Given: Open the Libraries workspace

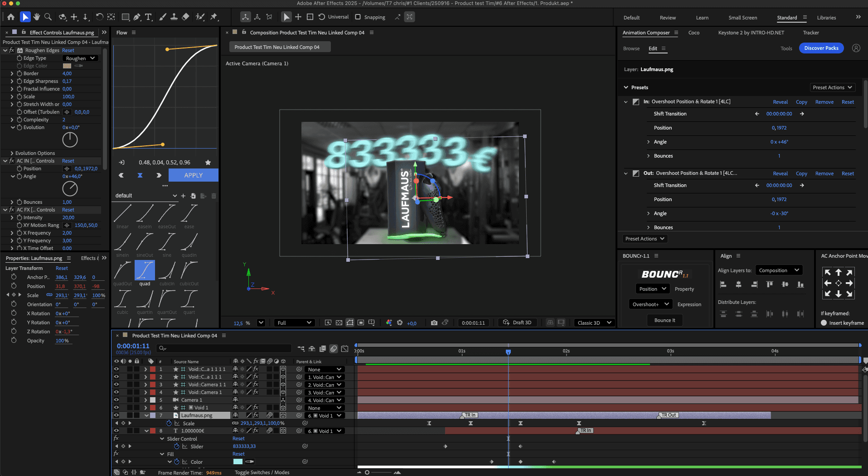Looking at the screenshot, I should 826,18.
